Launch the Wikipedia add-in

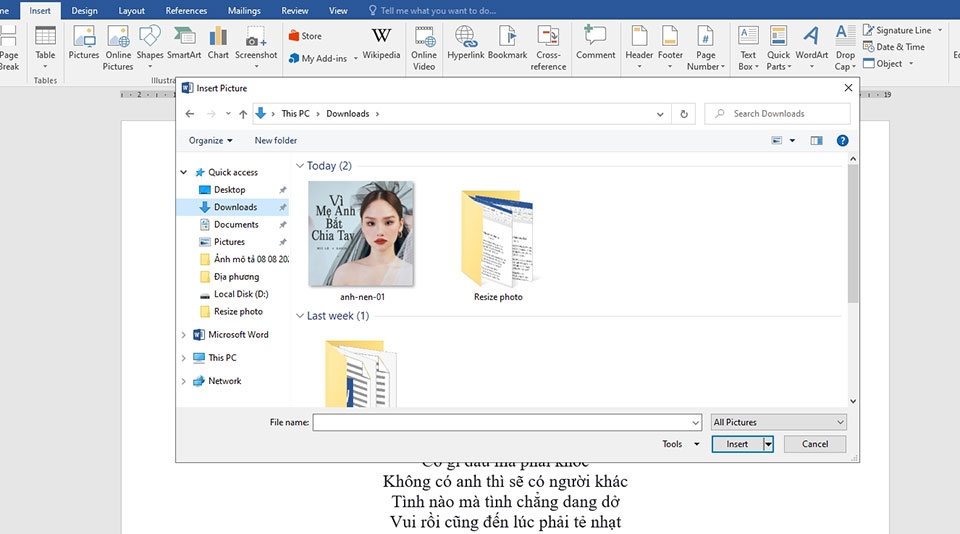(381, 43)
